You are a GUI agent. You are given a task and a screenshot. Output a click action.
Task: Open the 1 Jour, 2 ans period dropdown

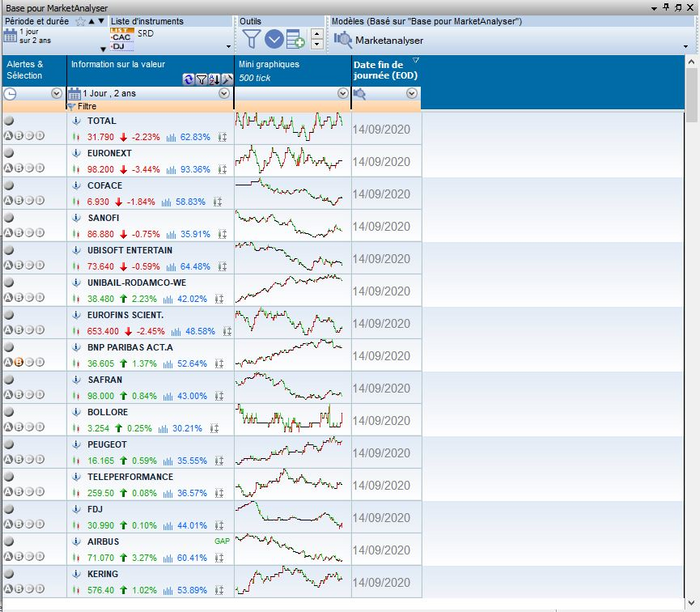tap(224, 93)
